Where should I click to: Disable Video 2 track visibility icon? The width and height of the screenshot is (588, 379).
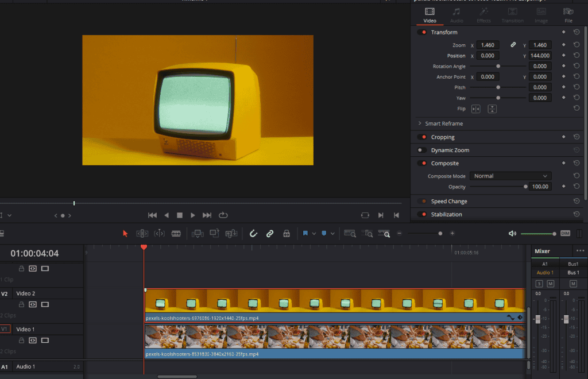click(x=45, y=304)
